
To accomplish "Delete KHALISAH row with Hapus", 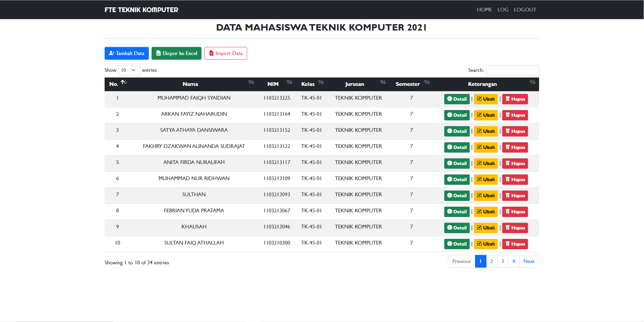I will coord(515,228).
